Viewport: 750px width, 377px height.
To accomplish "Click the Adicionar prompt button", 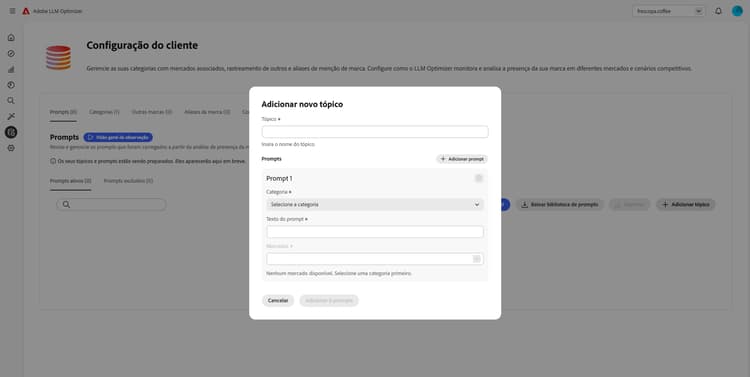I will (x=462, y=159).
